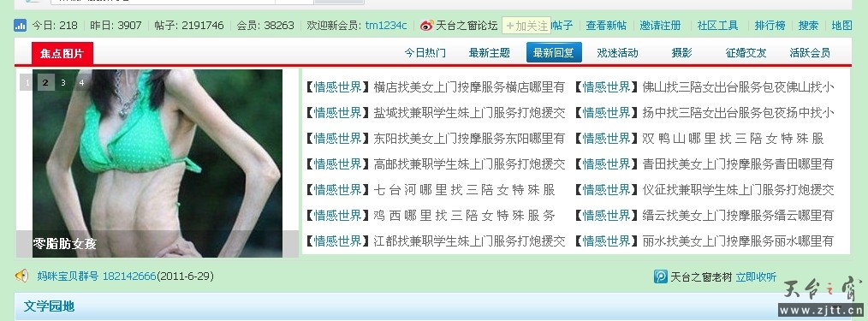Open the 社区工具 menu

(717, 26)
